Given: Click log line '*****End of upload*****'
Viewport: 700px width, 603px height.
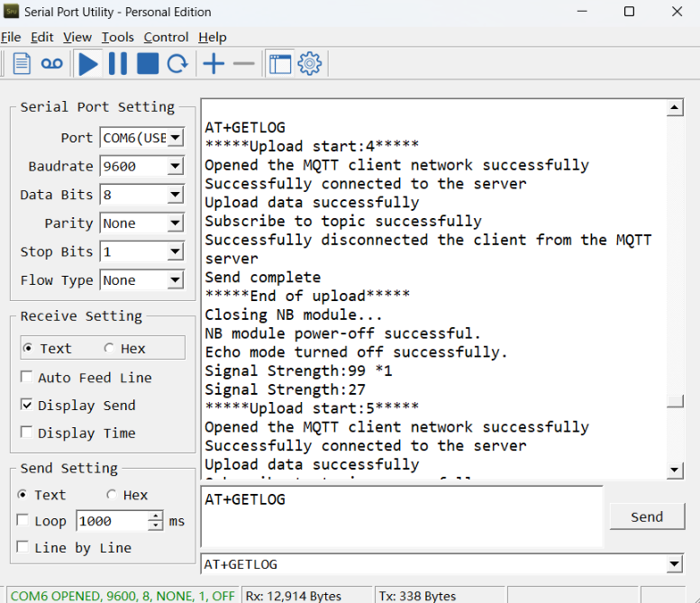Looking at the screenshot, I should (307, 297).
